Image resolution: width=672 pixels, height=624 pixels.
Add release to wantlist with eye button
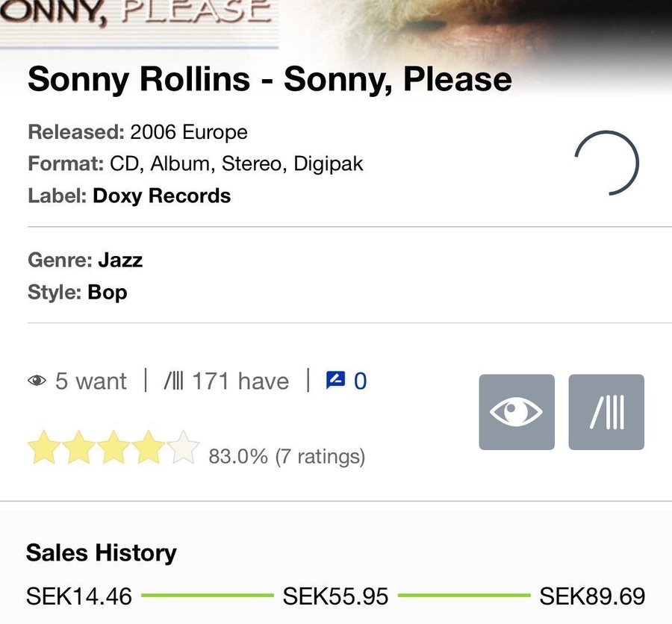(517, 412)
